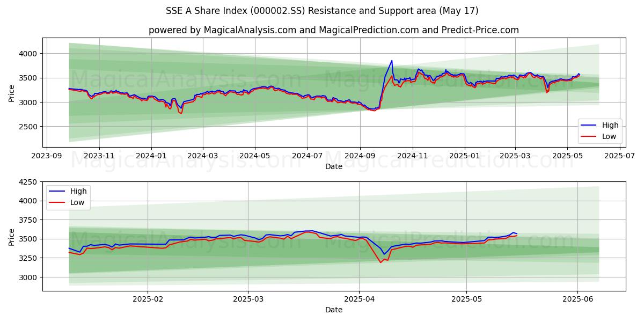Click the bottom chart y-axis value '3000'
The image size is (644, 322).
pyautogui.click(x=30, y=277)
